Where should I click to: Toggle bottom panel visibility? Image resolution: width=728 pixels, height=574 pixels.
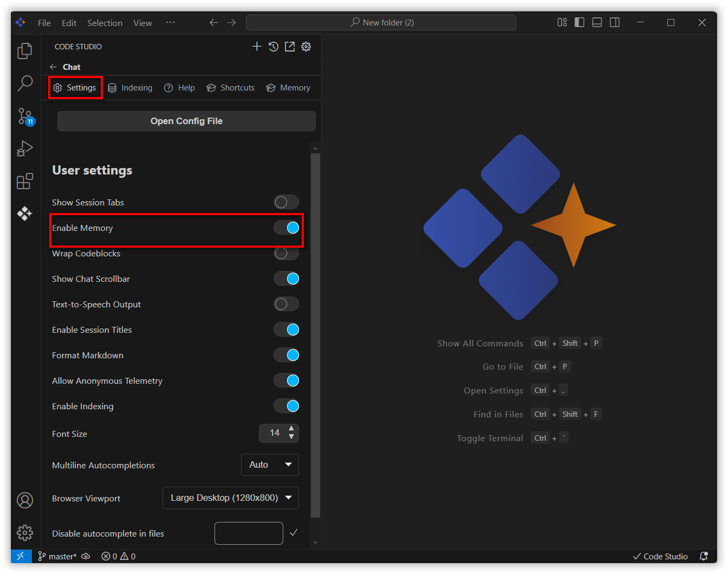click(597, 22)
